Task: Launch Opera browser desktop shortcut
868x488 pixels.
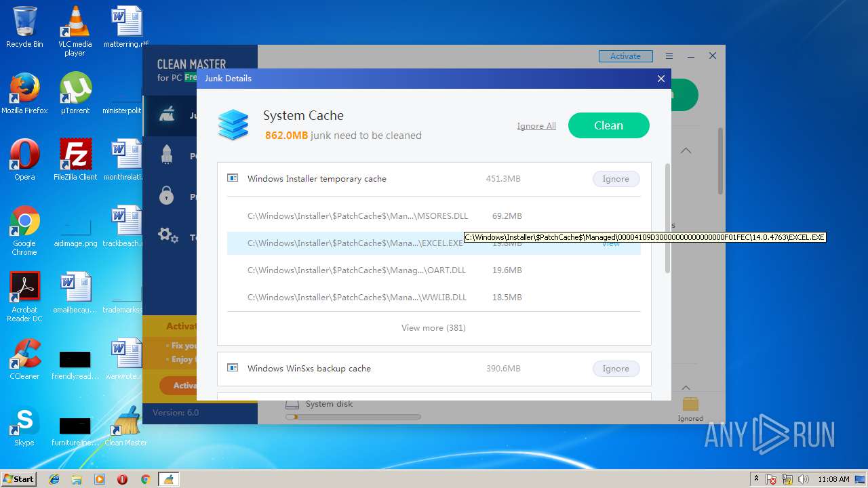Action: [x=24, y=160]
